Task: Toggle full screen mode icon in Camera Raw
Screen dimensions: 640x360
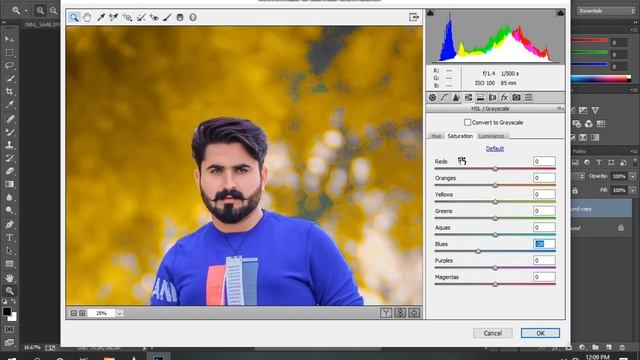Action: click(x=414, y=17)
